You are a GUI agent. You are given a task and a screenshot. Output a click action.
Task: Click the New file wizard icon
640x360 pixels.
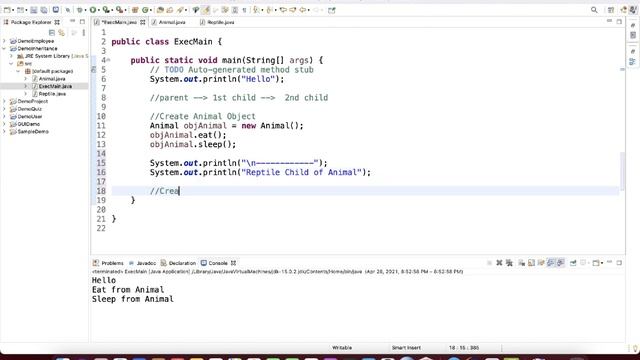click(7, 10)
